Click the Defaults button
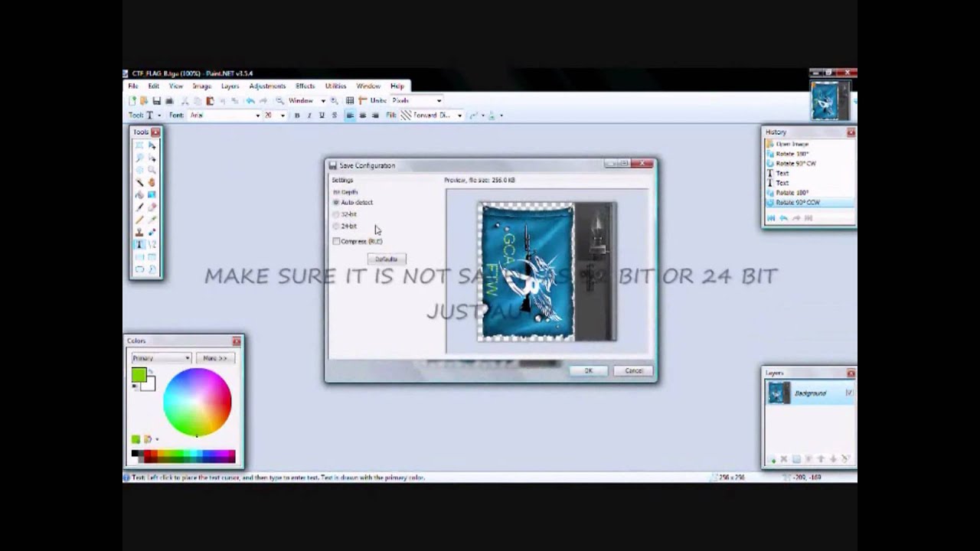980x551 pixels. 386,259
